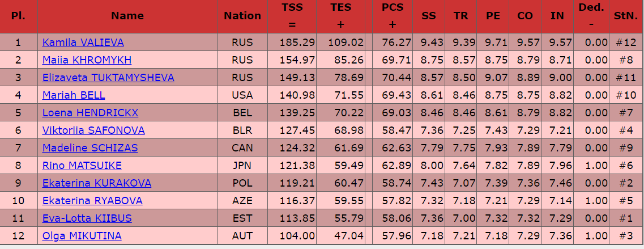
Task: Follow the Loena HENDRICKX link
Action: 90,113
